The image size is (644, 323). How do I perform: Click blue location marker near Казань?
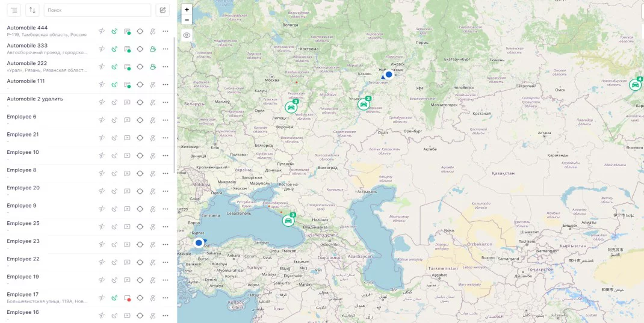pyautogui.click(x=389, y=75)
